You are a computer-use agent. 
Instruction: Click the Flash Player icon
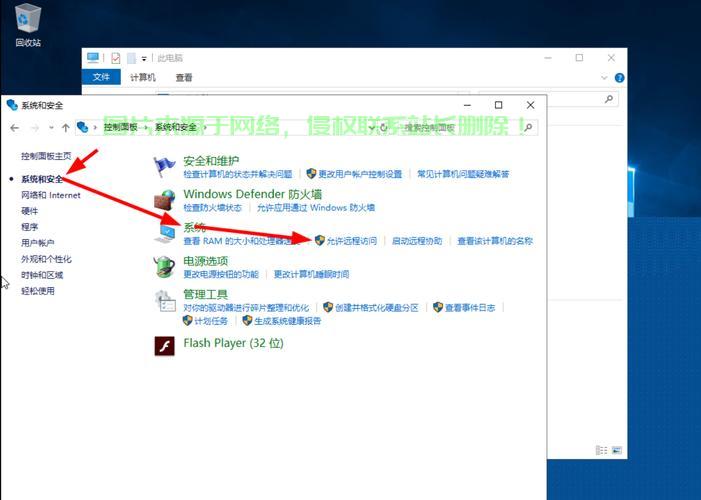pos(164,346)
